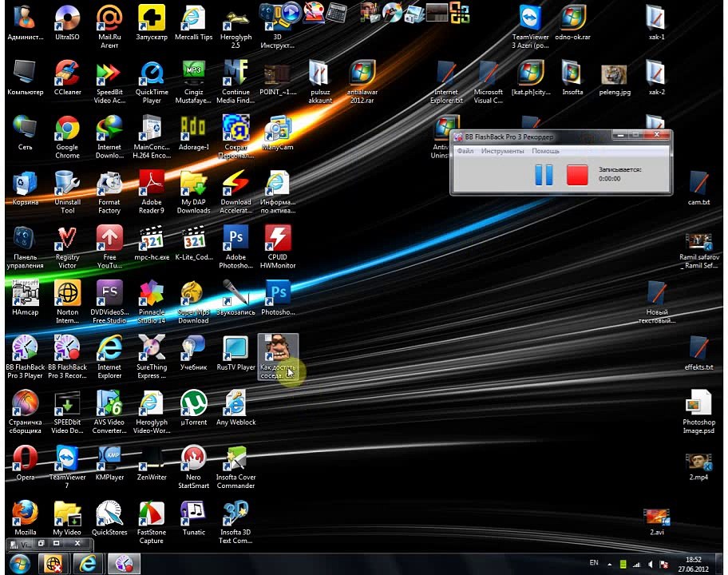The height and width of the screenshot is (575, 728).
Task: Select the Adobe Reader 9 shortcut
Action: point(152,192)
